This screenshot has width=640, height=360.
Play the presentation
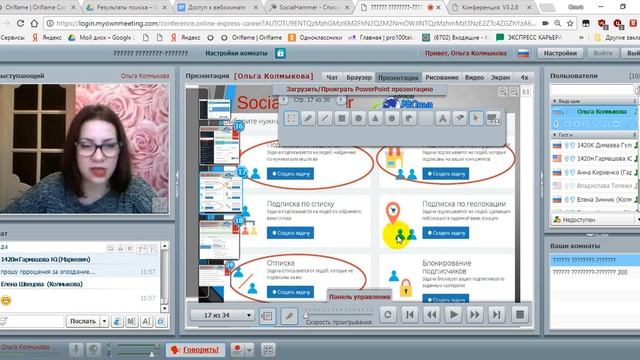coord(453,315)
